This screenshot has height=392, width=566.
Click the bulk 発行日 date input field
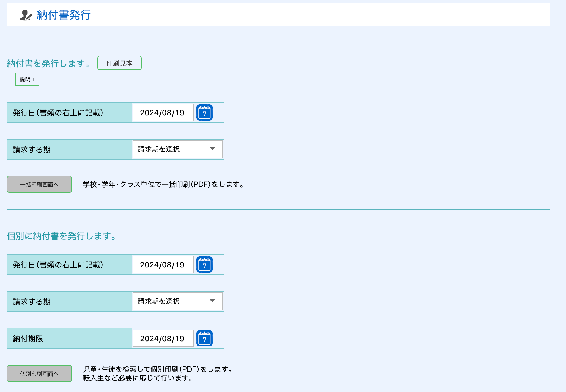coord(163,112)
